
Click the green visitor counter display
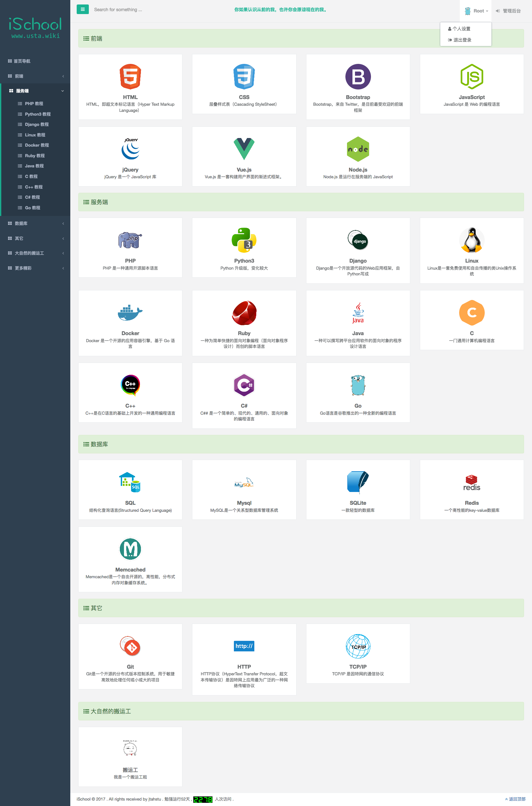[x=203, y=799]
